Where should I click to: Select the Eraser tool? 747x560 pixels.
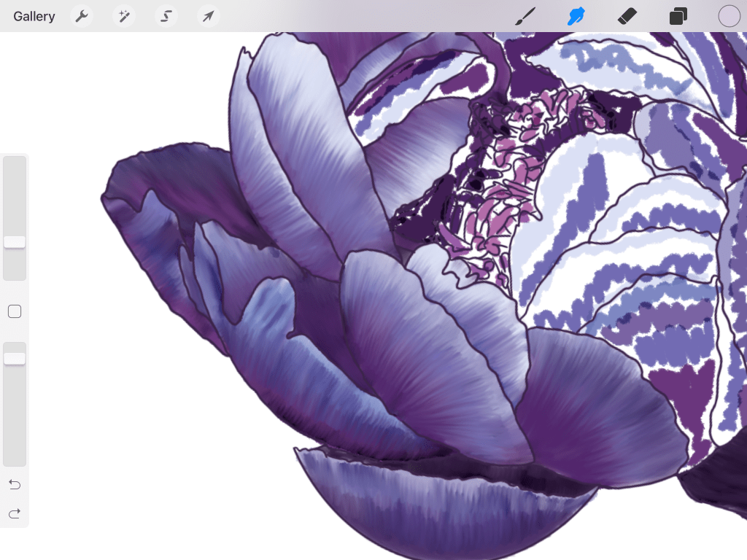[627, 16]
